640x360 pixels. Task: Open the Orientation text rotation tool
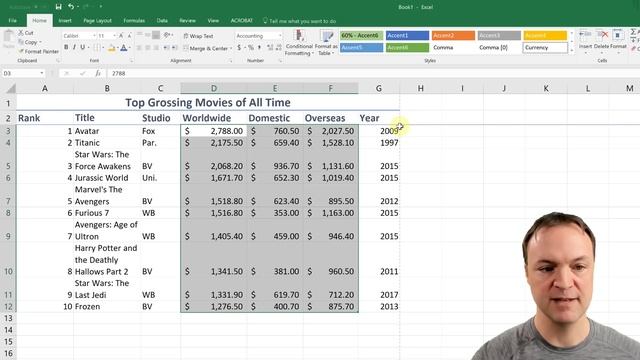pyautogui.click(x=168, y=36)
